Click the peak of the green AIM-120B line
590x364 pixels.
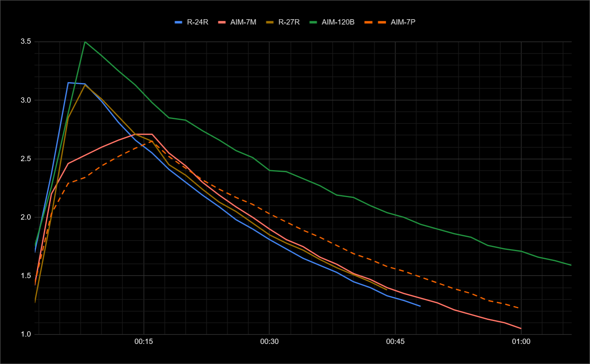tap(85, 42)
